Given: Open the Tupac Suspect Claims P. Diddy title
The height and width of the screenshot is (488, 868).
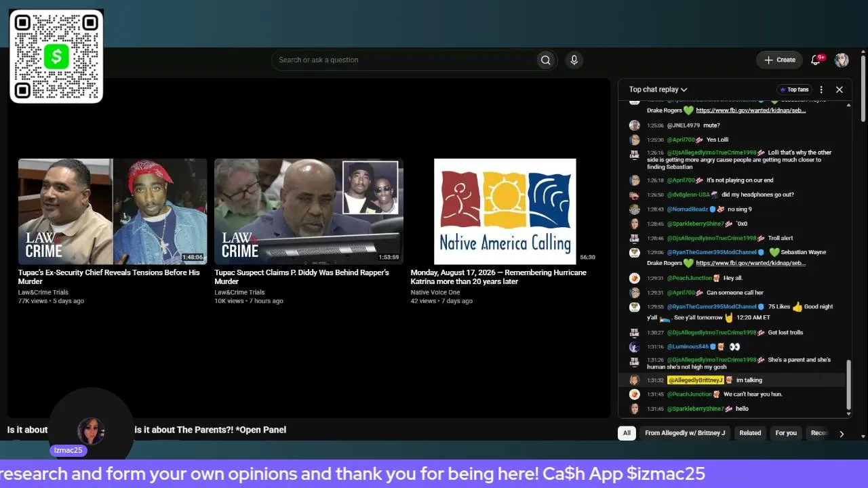Looking at the screenshot, I should 302,277.
